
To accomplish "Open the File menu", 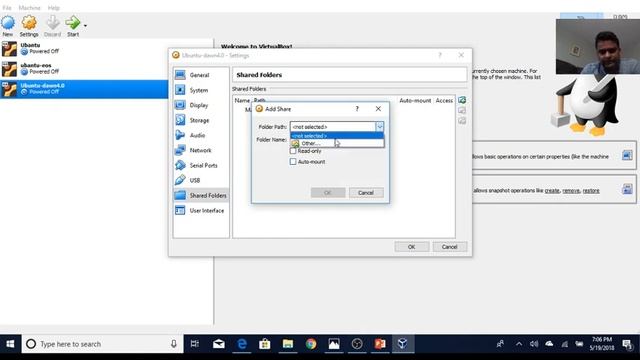I will [7, 8].
